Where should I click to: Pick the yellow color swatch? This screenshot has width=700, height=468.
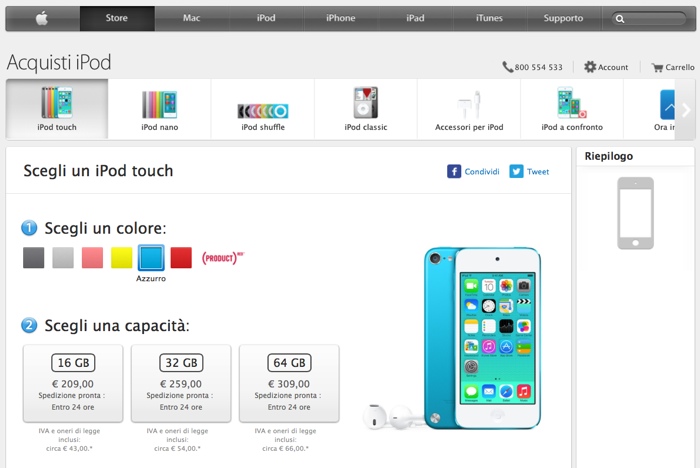[121, 258]
